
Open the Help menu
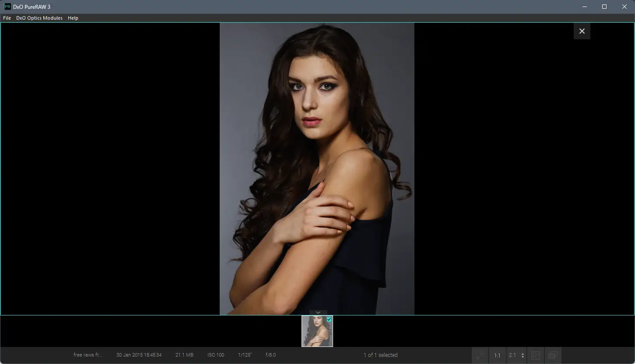[x=73, y=18]
